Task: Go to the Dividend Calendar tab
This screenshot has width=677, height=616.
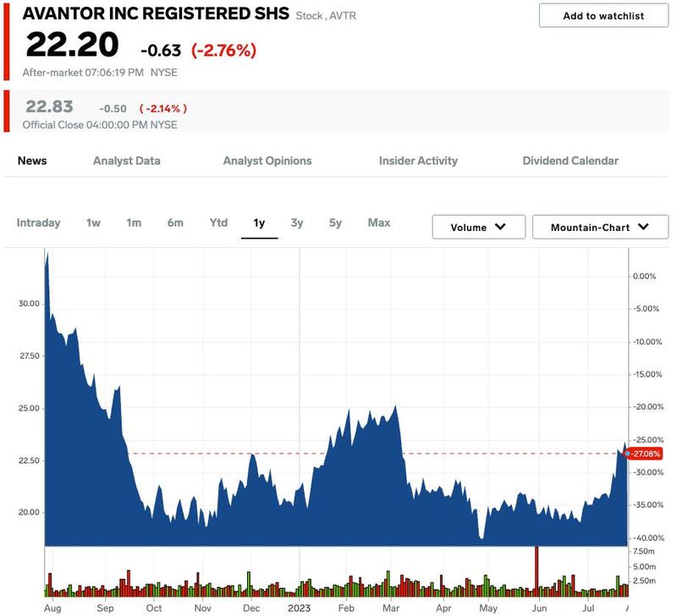Action: [570, 161]
